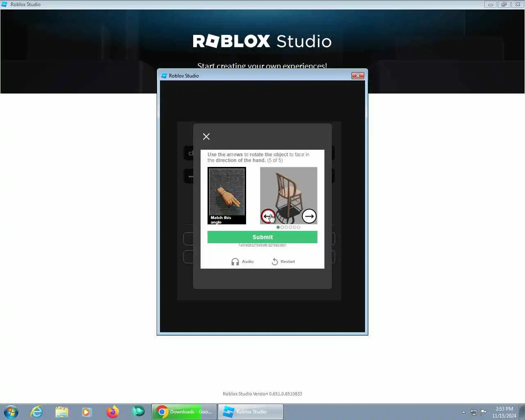Show hidden system tray icons
The height and width of the screenshot is (420, 525).
(x=464, y=412)
